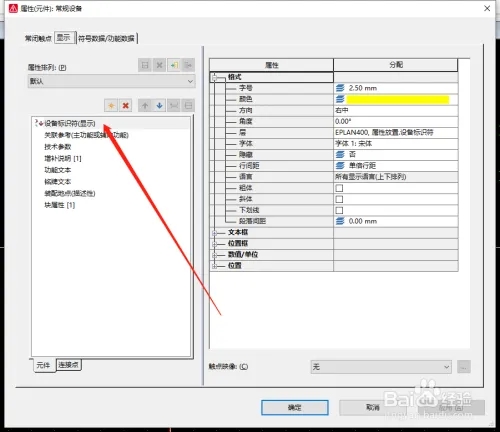Click the 0.00° angle value
500x432 pixels.
click(343, 121)
